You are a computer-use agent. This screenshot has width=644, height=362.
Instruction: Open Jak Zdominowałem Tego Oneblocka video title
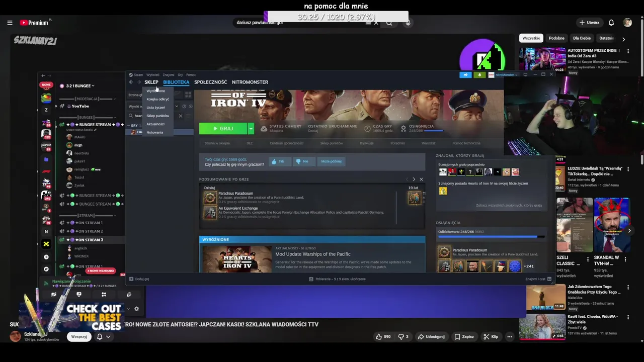pyautogui.click(x=594, y=289)
